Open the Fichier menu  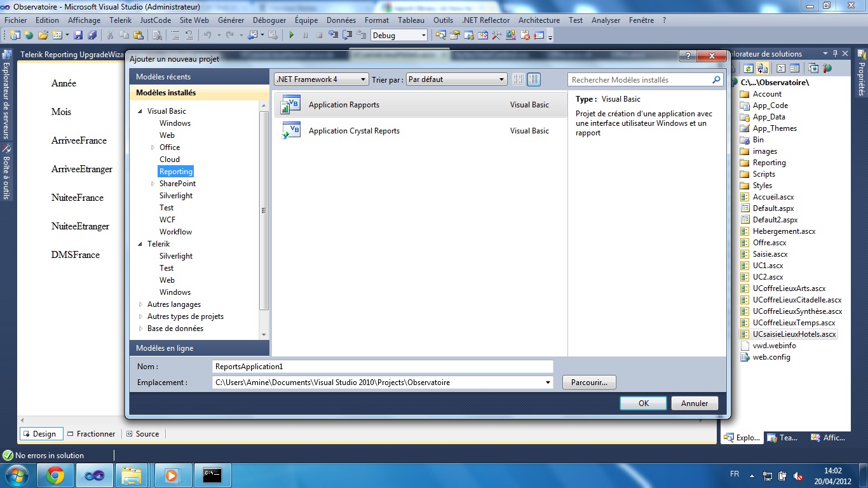[x=16, y=20]
